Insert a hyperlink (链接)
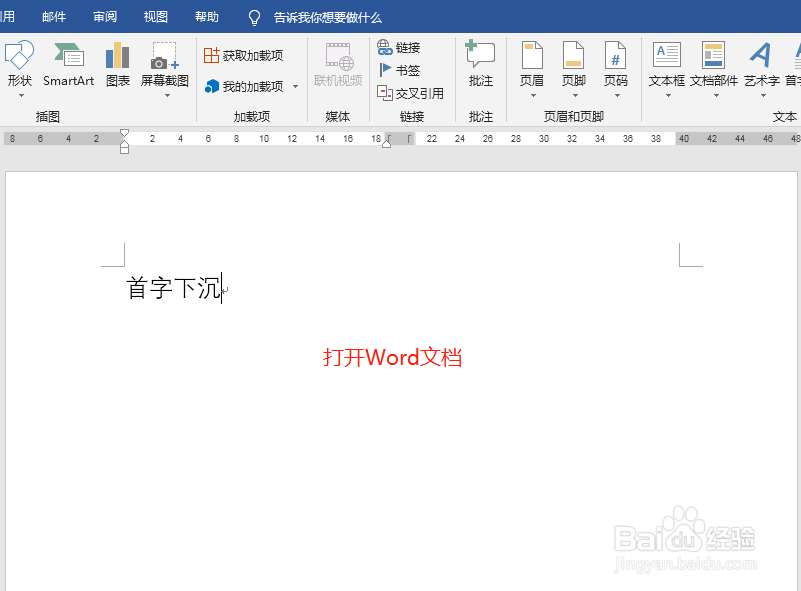Image resolution: width=801 pixels, height=591 pixels. [x=398, y=48]
